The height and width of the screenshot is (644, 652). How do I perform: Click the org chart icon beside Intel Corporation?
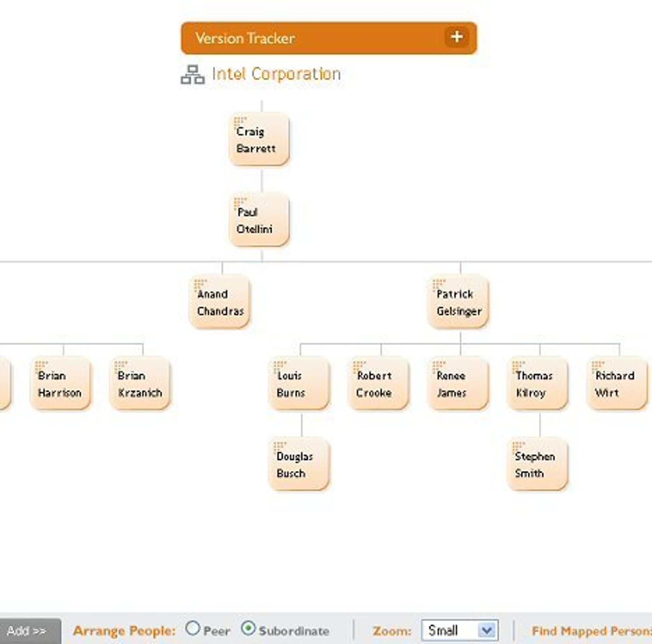coord(193,75)
